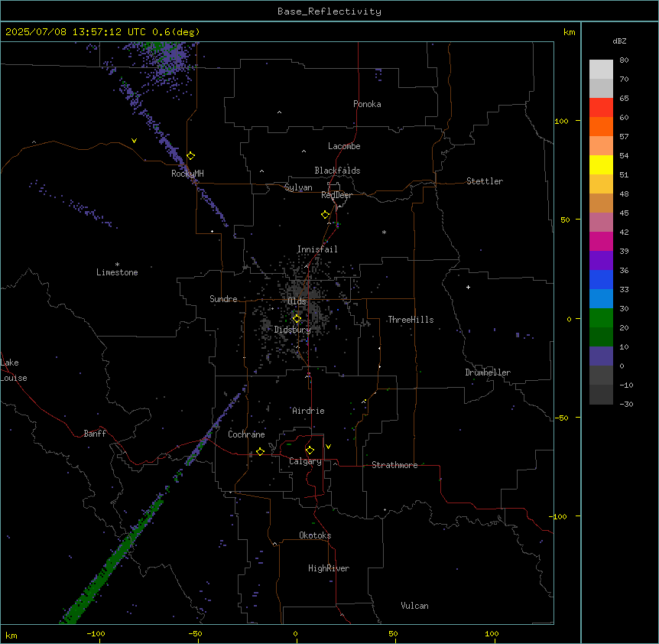Click the Vulcan label
This screenshot has height=644, width=659.
click(415, 606)
